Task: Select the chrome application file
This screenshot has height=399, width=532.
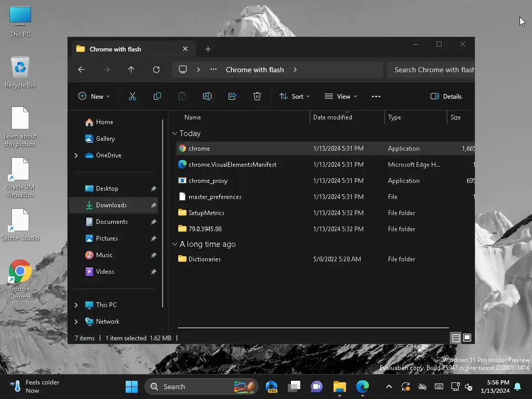Action: pyautogui.click(x=325, y=149)
